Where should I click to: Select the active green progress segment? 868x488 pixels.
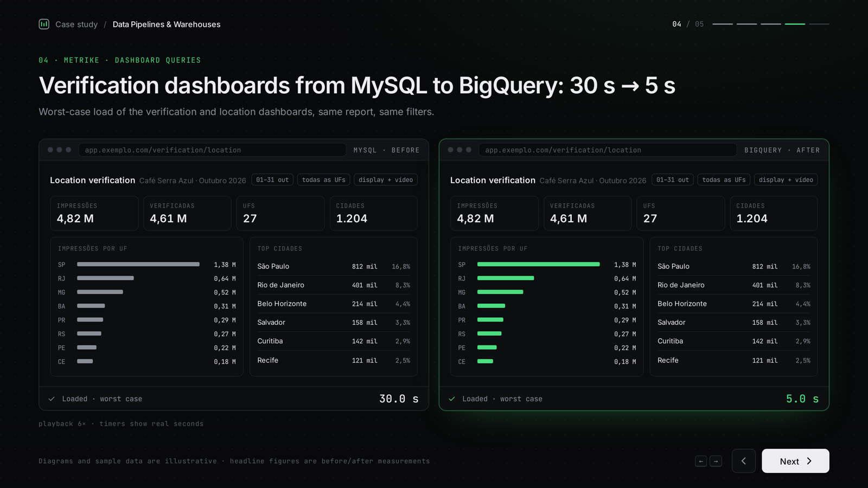(795, 24)
